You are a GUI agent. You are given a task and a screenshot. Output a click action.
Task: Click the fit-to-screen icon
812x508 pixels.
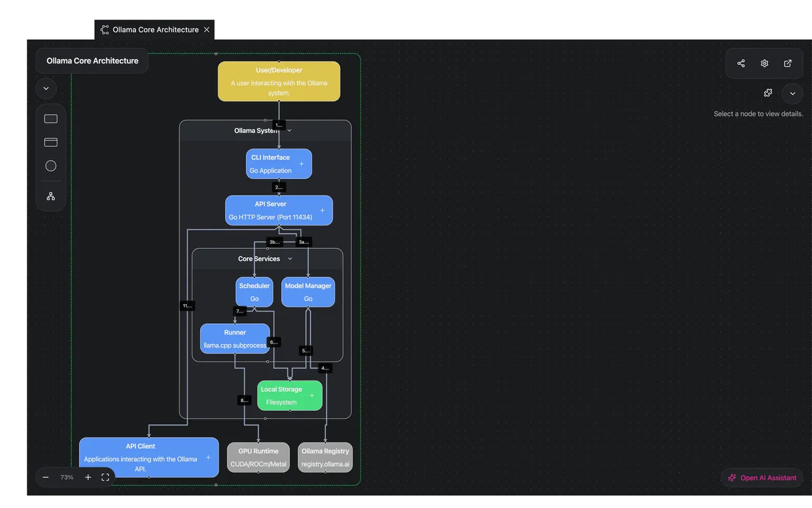pos(105,478)
